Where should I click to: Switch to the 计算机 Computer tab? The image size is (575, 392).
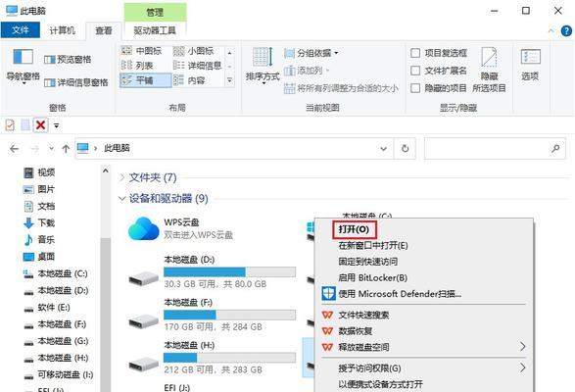[62, 30]
